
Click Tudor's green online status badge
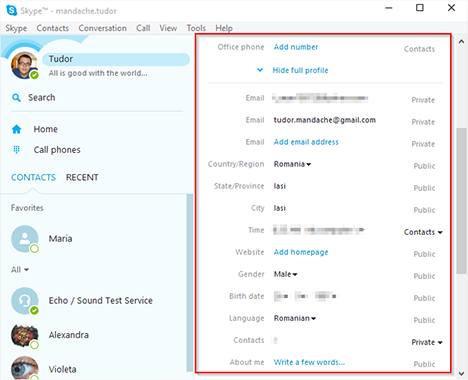[x=34, y=75]
